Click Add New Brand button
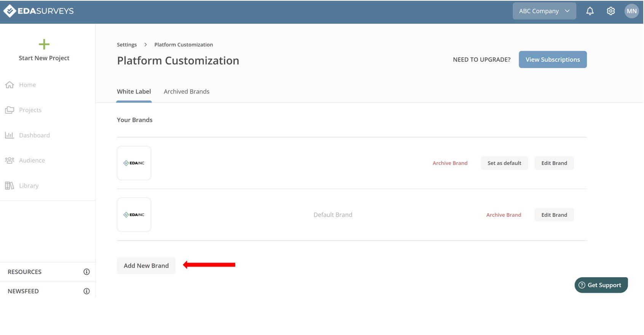644x335 pixels. [x=146, y=266]
